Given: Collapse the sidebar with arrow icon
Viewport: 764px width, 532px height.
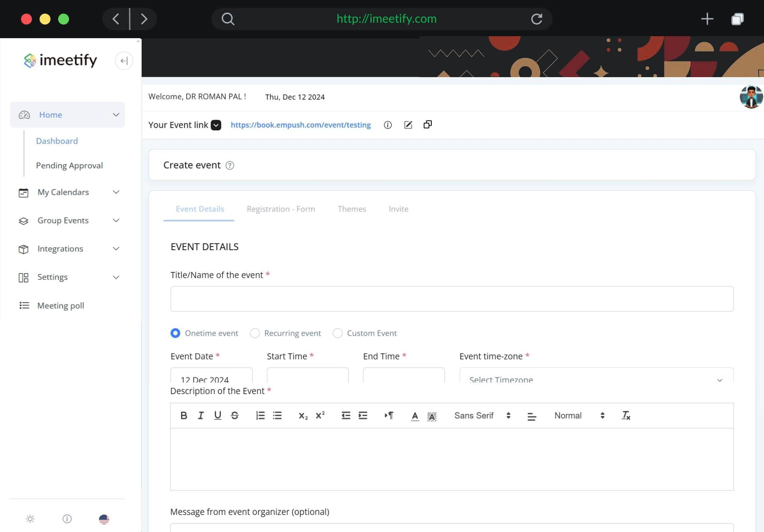Looking at the screenshot, I should (x=124, y=61).
